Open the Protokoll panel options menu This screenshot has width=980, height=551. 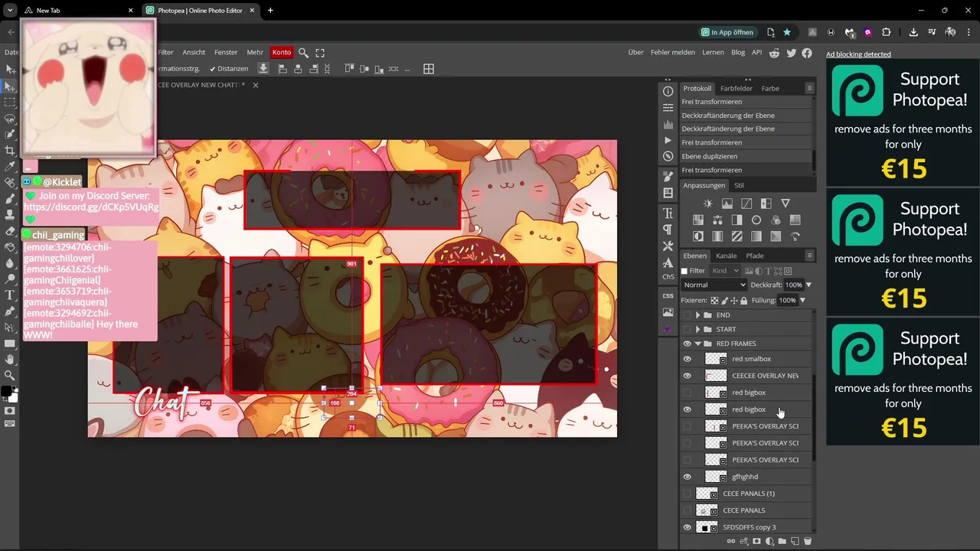pyautogui.click(x=809, y=88)
